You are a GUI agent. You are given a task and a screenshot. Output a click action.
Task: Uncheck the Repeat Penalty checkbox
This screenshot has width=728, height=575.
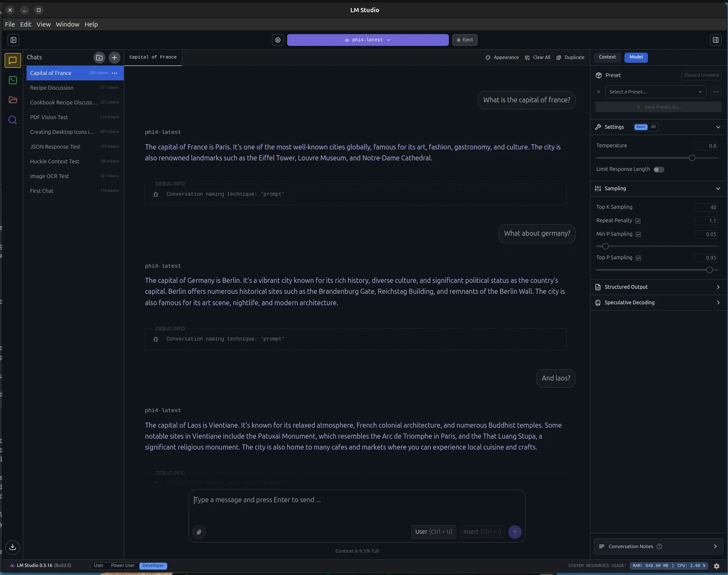(x=638, y=221)
